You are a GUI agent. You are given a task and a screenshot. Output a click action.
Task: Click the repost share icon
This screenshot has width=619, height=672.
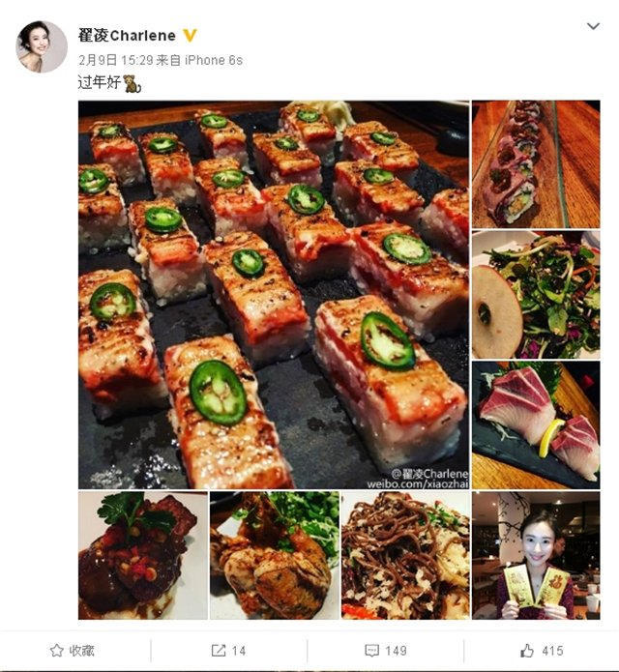[x=219, y=651]
